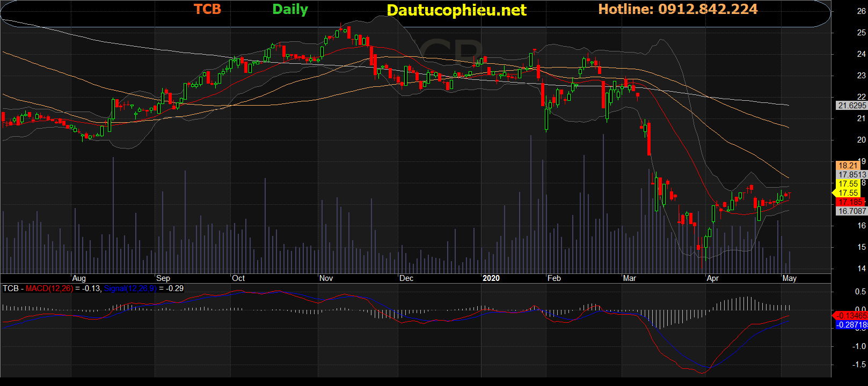The width and height of the screenshot is (868, 386).
Task: Click the May label on date axis
Action: pos(789,278)
